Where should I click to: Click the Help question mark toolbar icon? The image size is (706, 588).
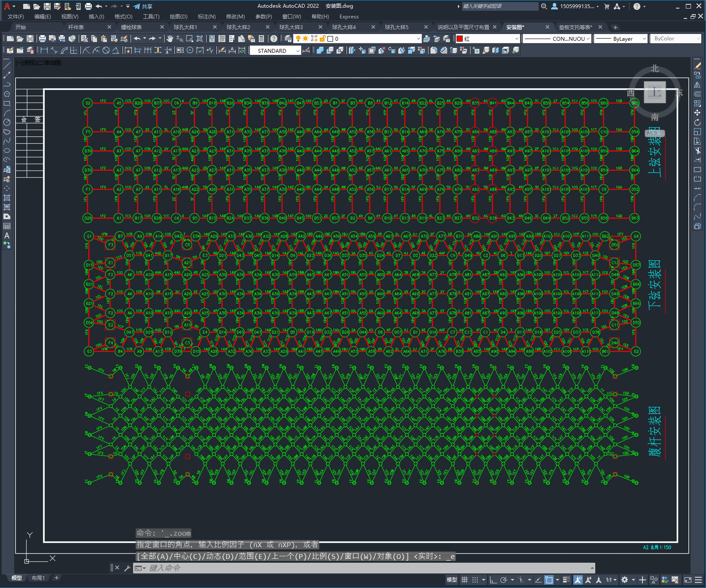click(x=274, y=39)
